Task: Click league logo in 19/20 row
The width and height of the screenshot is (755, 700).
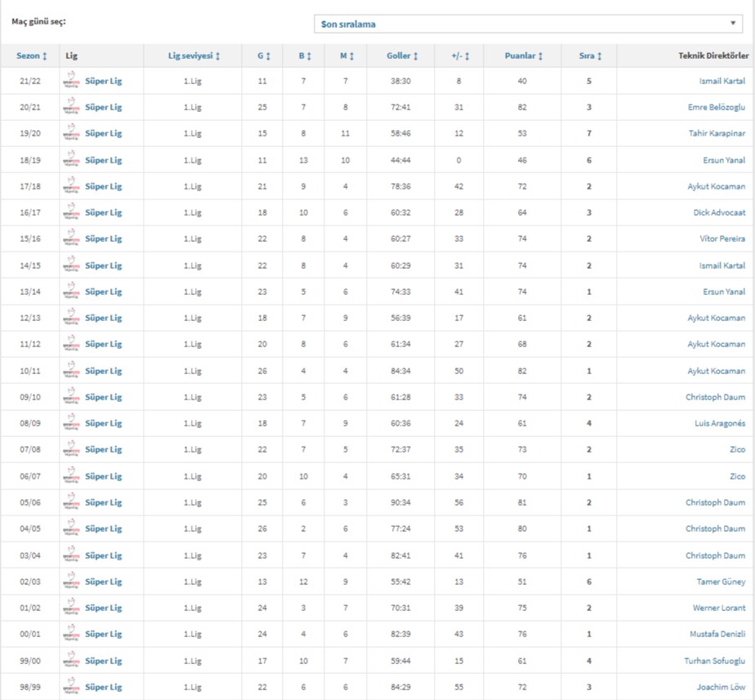Action: 71,133
